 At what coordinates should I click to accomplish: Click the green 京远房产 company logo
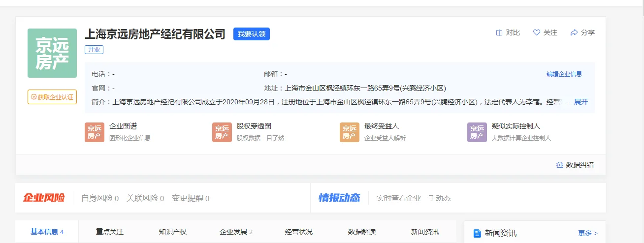pyautogui.click(x=52, y=53)
